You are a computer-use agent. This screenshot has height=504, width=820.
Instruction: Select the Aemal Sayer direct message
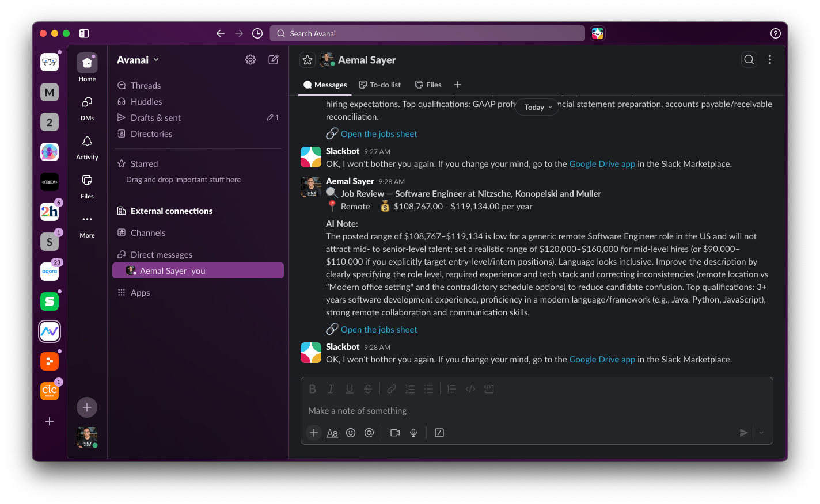point(198,270)
